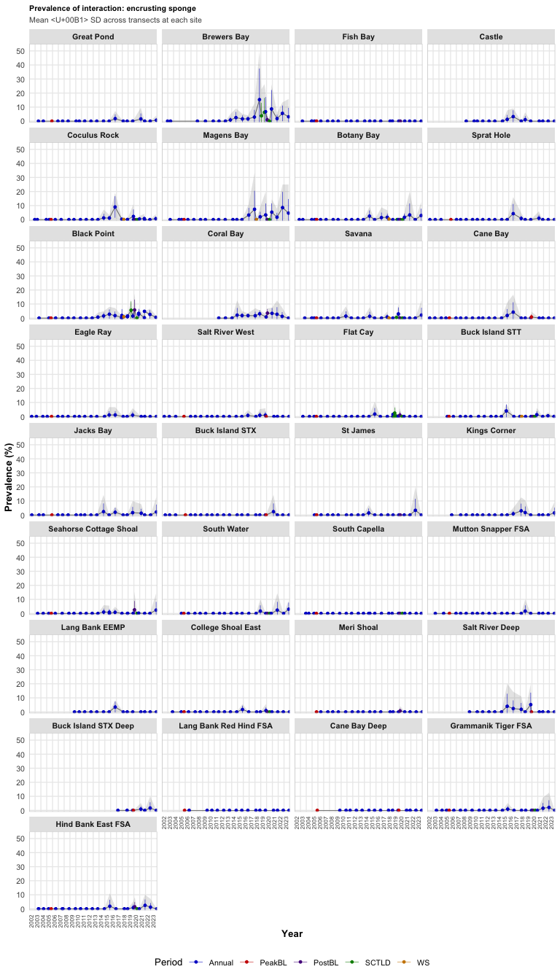Click the Cane Bay Deep panel label
The width and height of the screenshot is (560, 980).
pyautogui.click(x=359, y=726)
